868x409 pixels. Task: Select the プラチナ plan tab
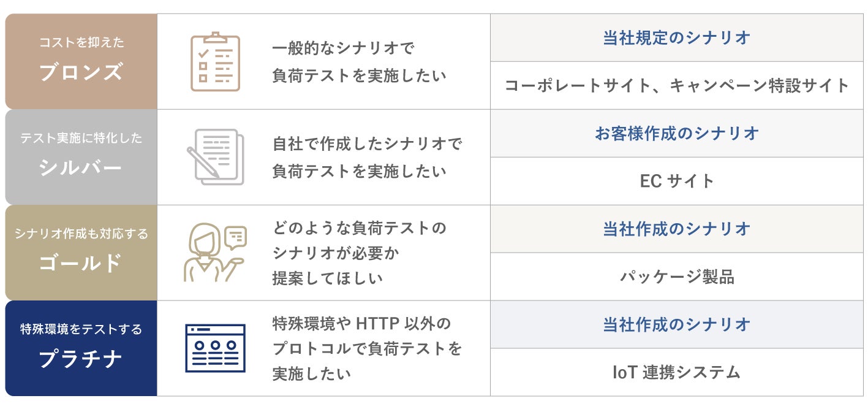pos(81,348)
